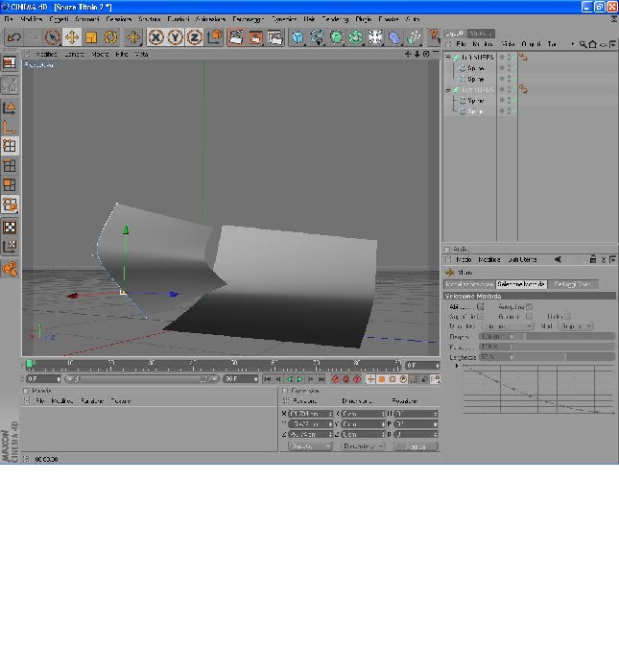Click the search magnifier in the Object Manager
The image size is (619, 672).
pyautogui.click(x=583, y=44)
